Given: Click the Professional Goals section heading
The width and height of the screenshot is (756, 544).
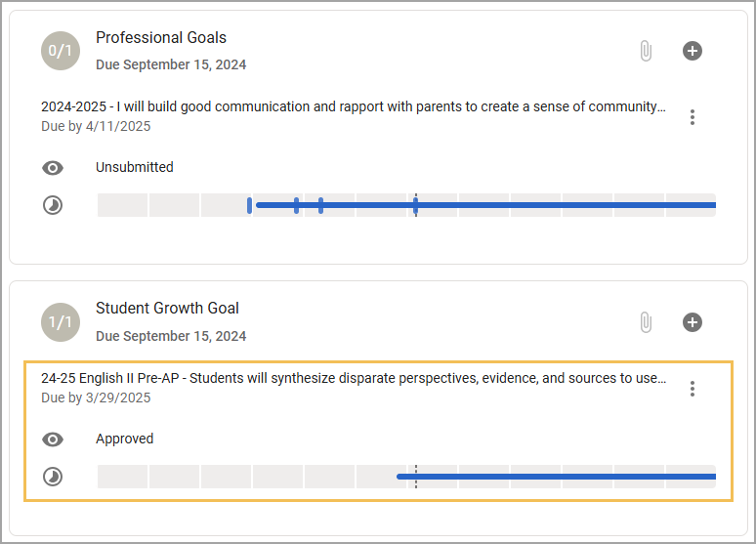Looking at the screenshot, I should (161, 38).
